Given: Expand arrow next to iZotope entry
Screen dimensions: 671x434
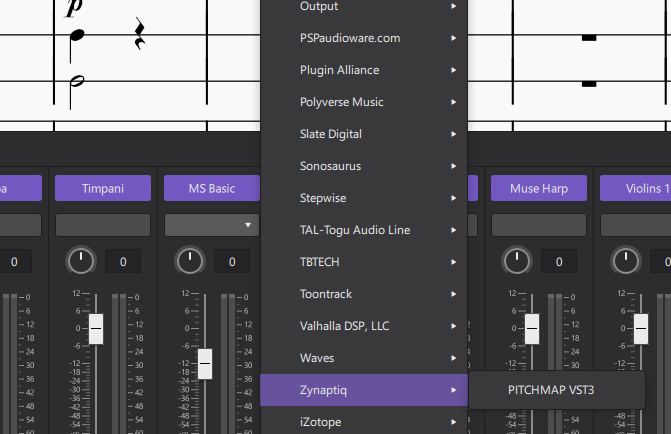Looking at the screenshot, I should tap(453, 422).
